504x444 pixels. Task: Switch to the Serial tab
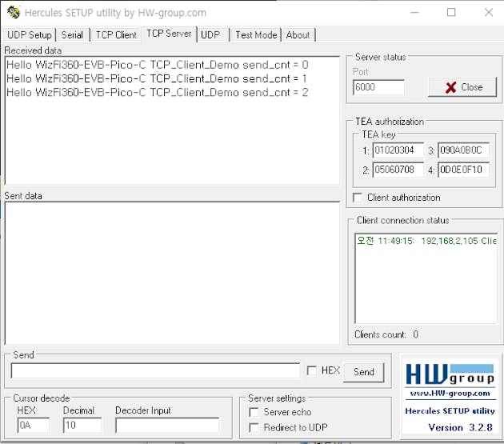coord(72,34)
